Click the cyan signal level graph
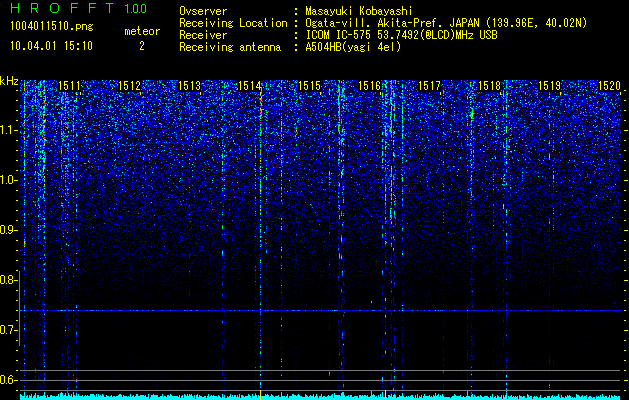 pyautogui.click(x=321, y=396)
